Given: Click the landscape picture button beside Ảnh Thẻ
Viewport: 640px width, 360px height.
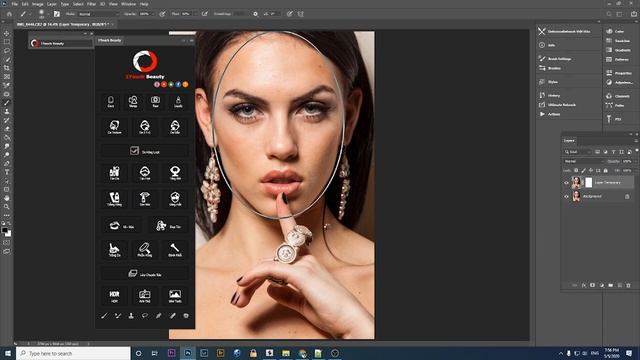Looking at the screenshot, I should click(175, 296).
